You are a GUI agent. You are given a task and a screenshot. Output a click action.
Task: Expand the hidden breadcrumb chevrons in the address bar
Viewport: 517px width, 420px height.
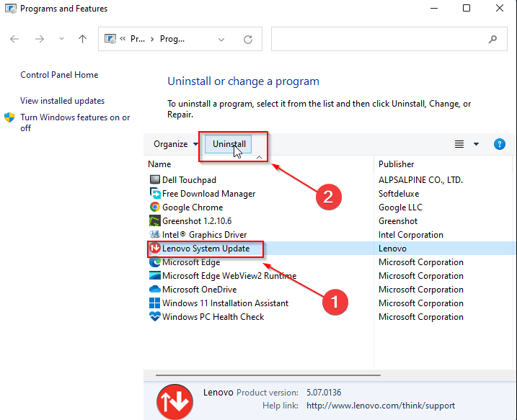(123, 39)
